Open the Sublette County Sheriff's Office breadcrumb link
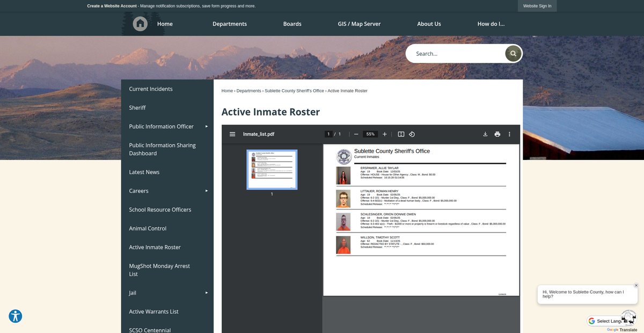 294,91
